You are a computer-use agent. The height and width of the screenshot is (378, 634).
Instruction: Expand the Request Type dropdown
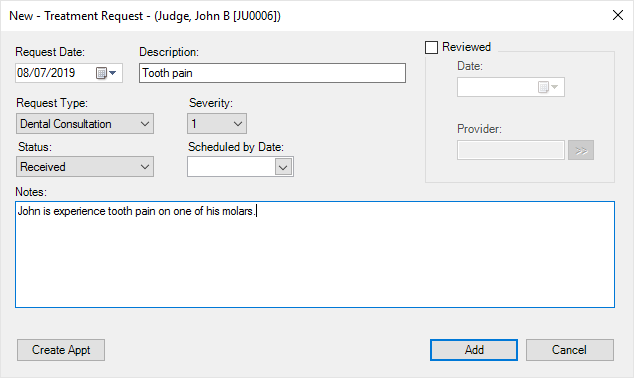coord(145,124)
